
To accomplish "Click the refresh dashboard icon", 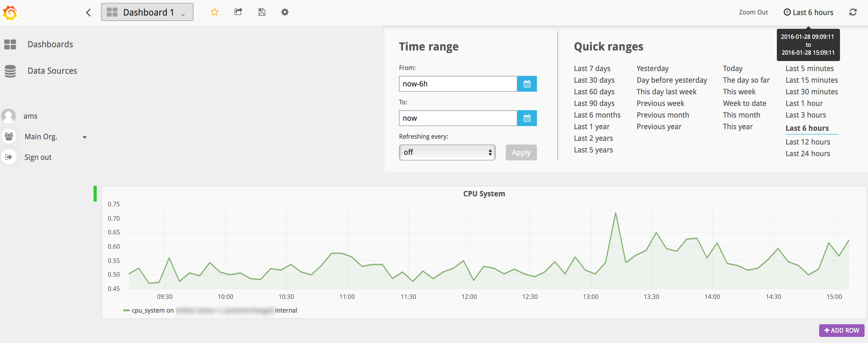I will pyautogui.click(x=852, y=12).
